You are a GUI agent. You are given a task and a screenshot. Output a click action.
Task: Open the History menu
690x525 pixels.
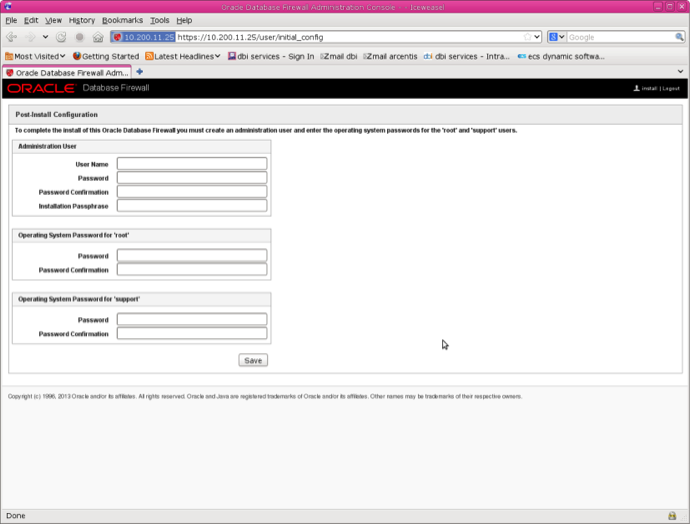[82, 20]
